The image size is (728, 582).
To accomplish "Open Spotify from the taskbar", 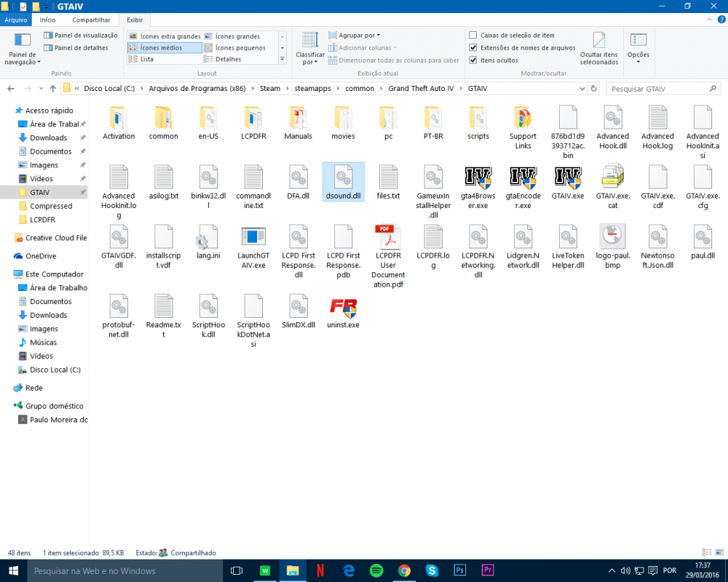I will click(376, 570).
